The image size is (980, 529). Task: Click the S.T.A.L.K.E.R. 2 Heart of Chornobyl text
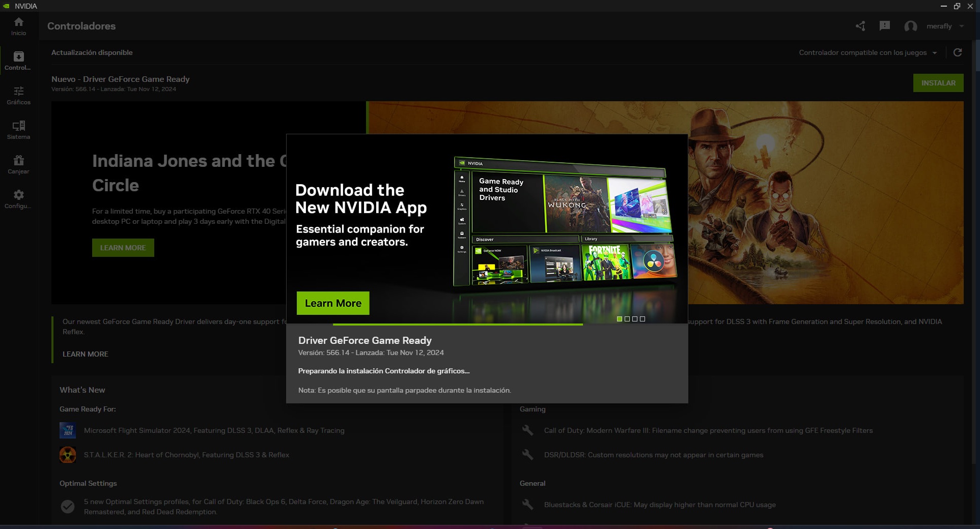[x=186, y=455]
